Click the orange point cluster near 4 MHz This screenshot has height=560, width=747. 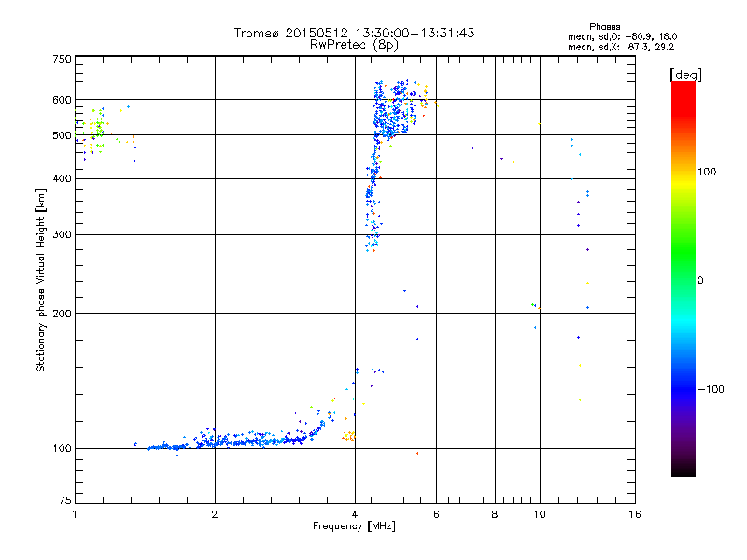(x=349, y=436)
